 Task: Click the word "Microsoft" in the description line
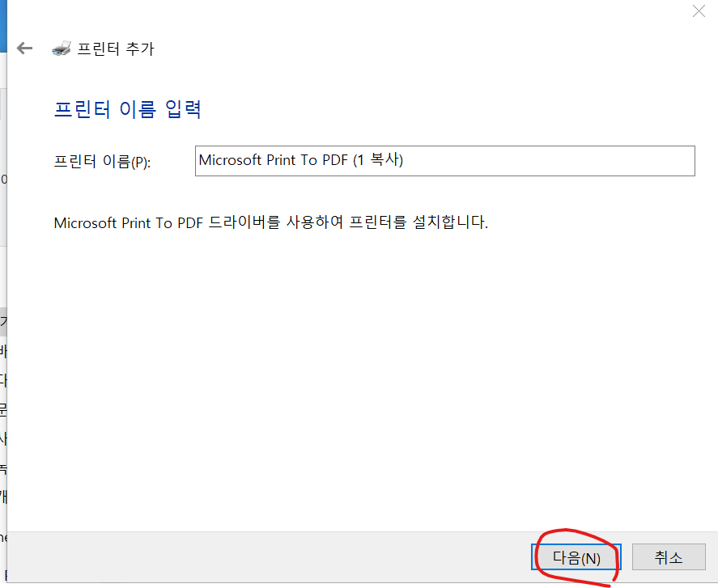[86, 222]
